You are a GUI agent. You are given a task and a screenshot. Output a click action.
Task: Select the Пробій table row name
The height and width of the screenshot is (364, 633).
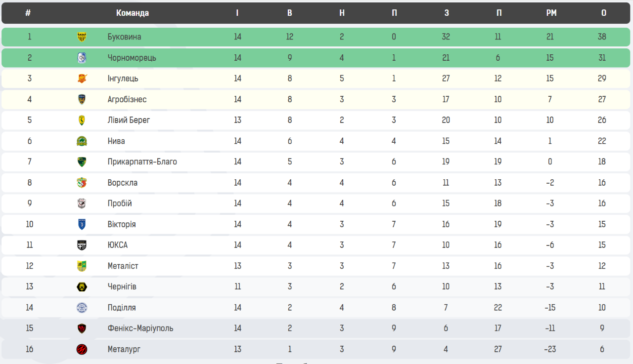(x=120, y=203)
